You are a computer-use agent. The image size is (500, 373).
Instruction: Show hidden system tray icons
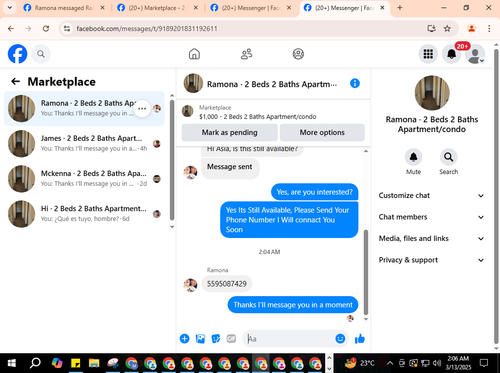[390, 363]
